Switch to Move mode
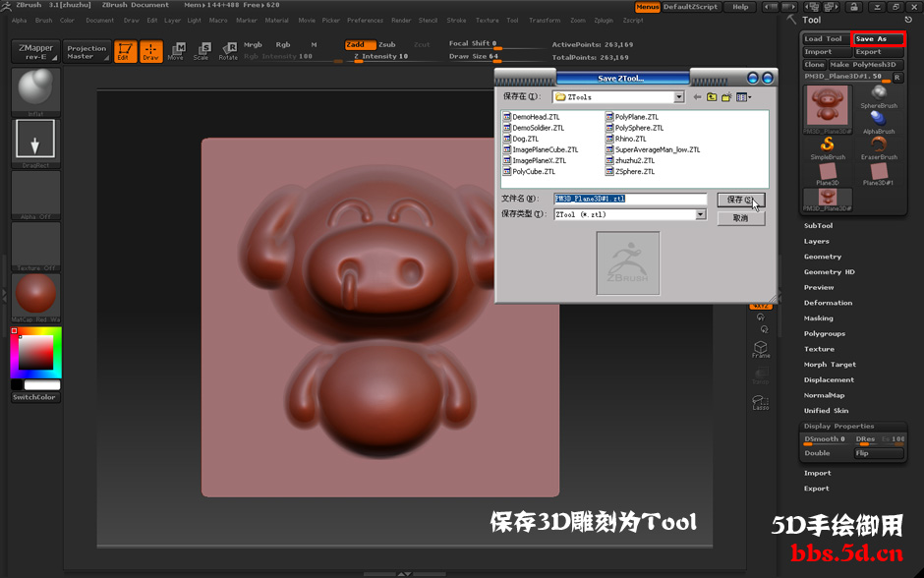This screenshot has height=578, width=924. pos(176,51)
